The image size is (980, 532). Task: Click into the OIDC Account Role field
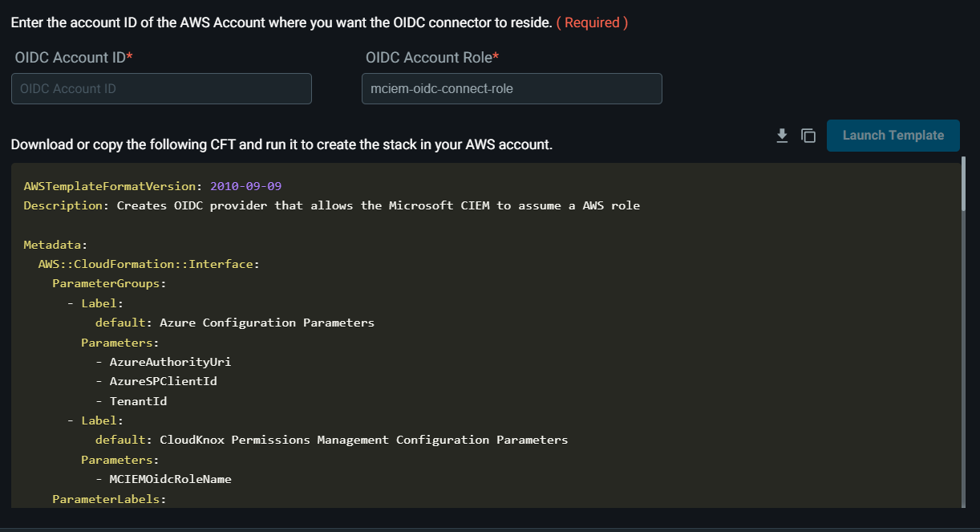512,89
